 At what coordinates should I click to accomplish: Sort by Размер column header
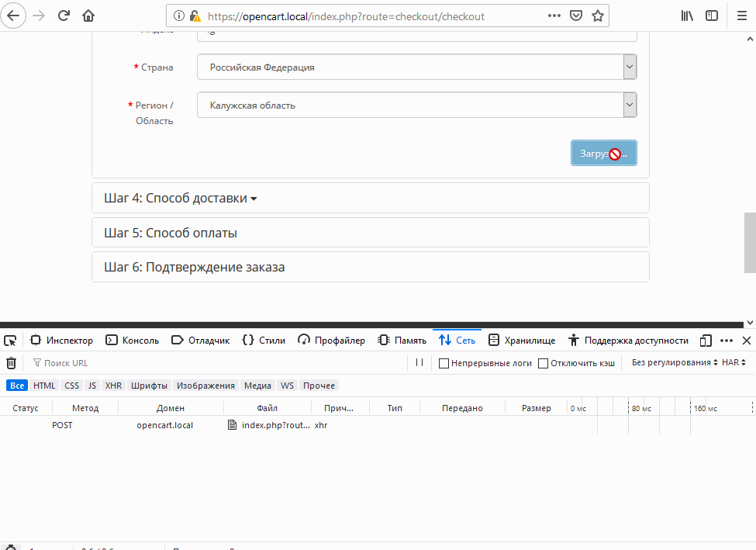coord(536,408)
